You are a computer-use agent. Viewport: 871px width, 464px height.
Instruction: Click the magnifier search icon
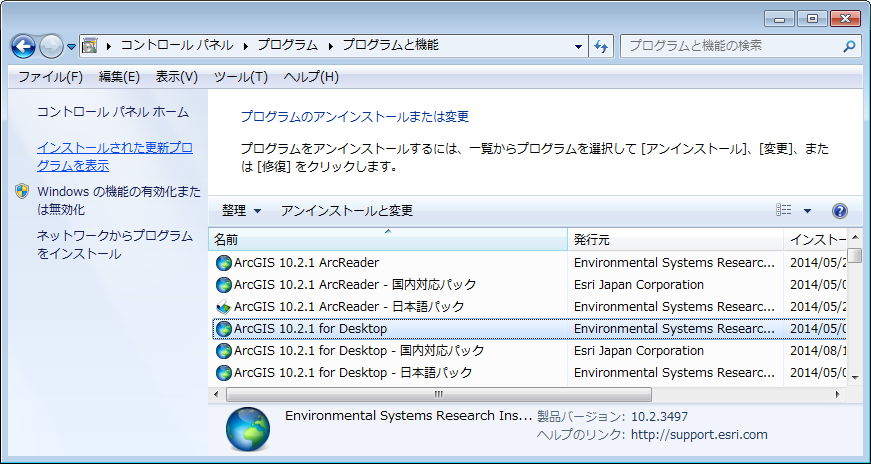click(x=849, y=46)
